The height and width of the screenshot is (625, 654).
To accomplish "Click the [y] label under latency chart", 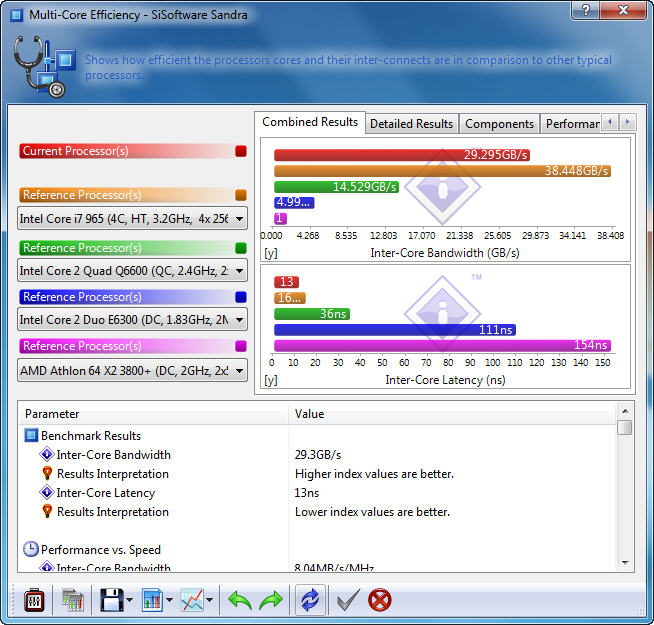I will click(x=271, y=380).
